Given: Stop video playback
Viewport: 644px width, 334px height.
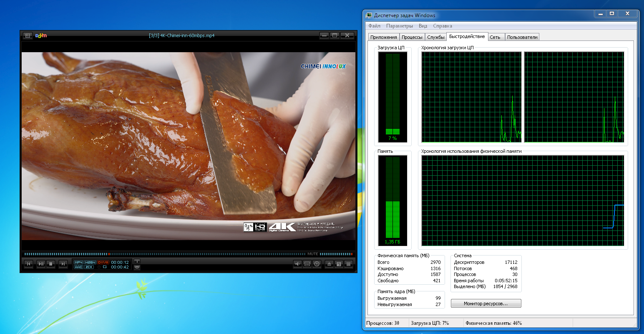Looking at the screenshot, I should click(x=51, y=264).
